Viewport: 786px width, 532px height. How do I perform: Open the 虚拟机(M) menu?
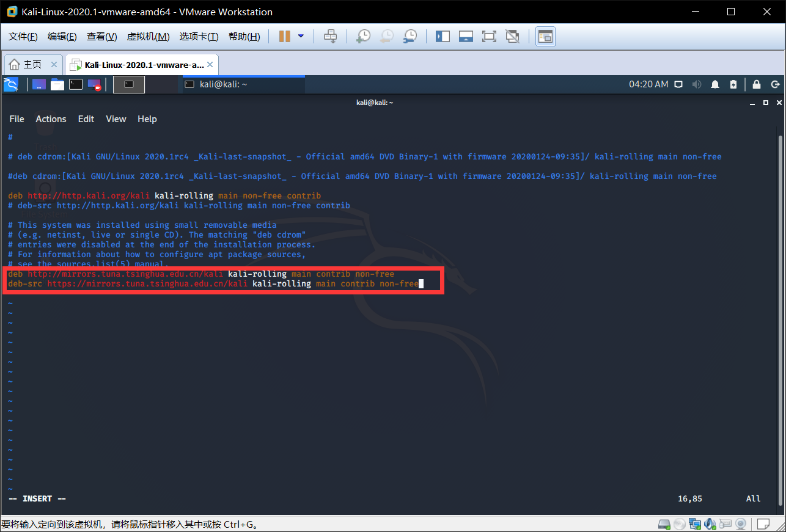(x=148, y=37)
